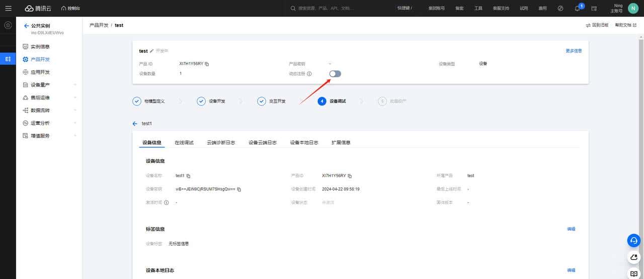644x279 pixels.
Task: Switch to the 云端诊断日志 tab
Action: pyautogui.click(x=221, y=143)
